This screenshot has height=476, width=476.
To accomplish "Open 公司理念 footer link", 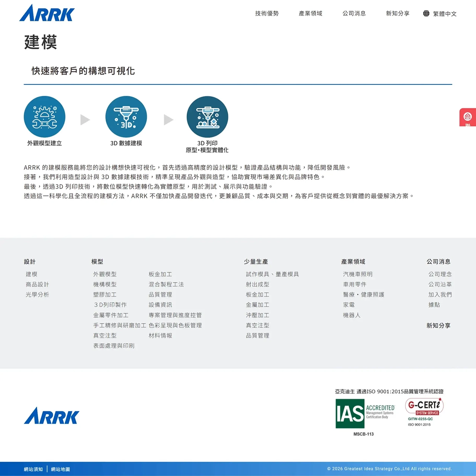I will pyautogui.click(x=440, y=274).
